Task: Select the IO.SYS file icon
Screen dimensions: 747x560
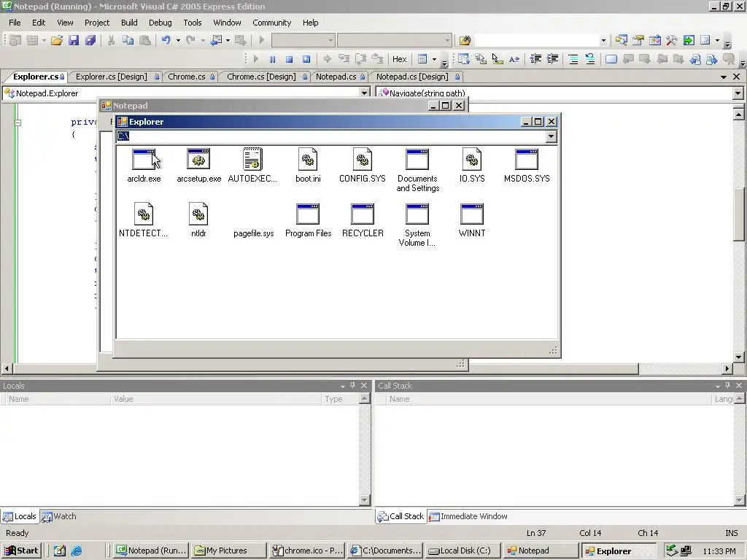Action: click(472, 159)
